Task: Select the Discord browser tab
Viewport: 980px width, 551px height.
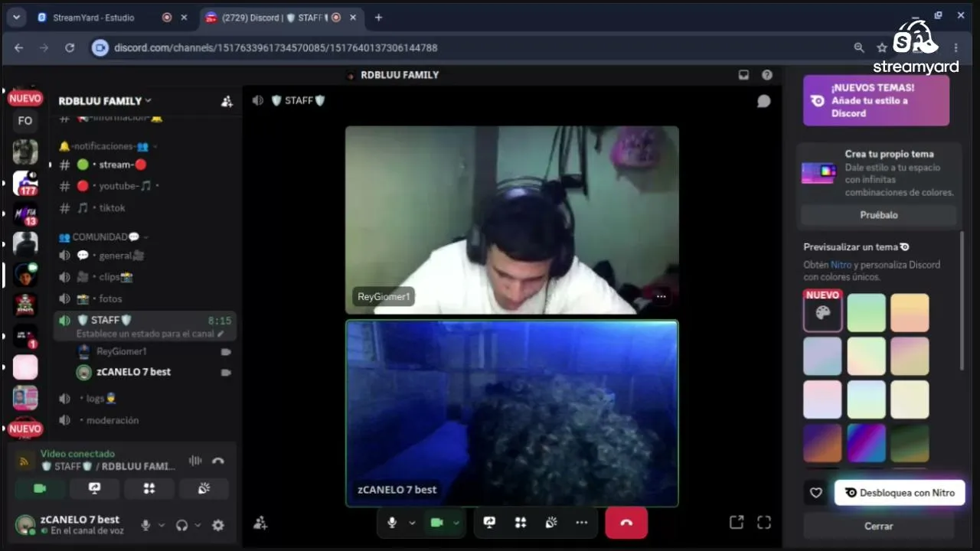Action: (x=282, y=17)
